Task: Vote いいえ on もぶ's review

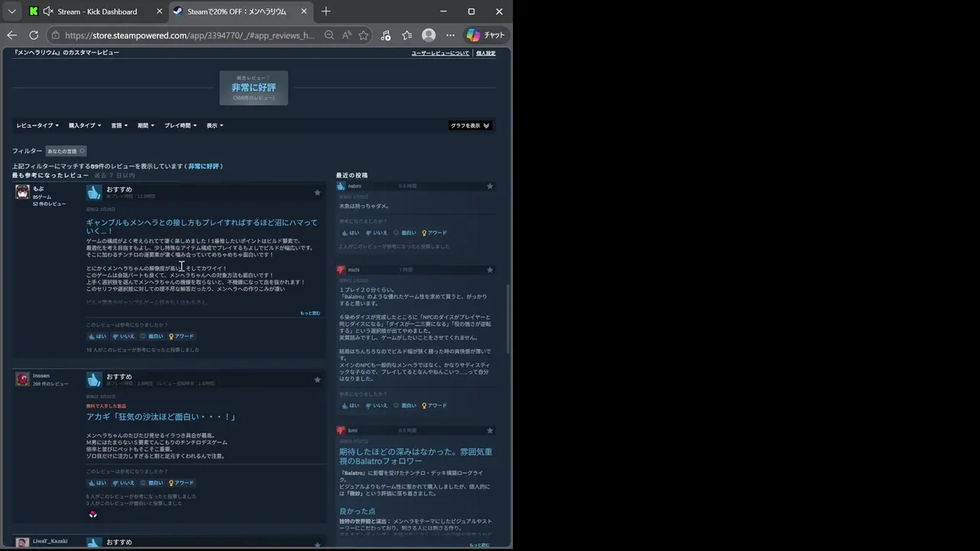Action: point(123,336)
